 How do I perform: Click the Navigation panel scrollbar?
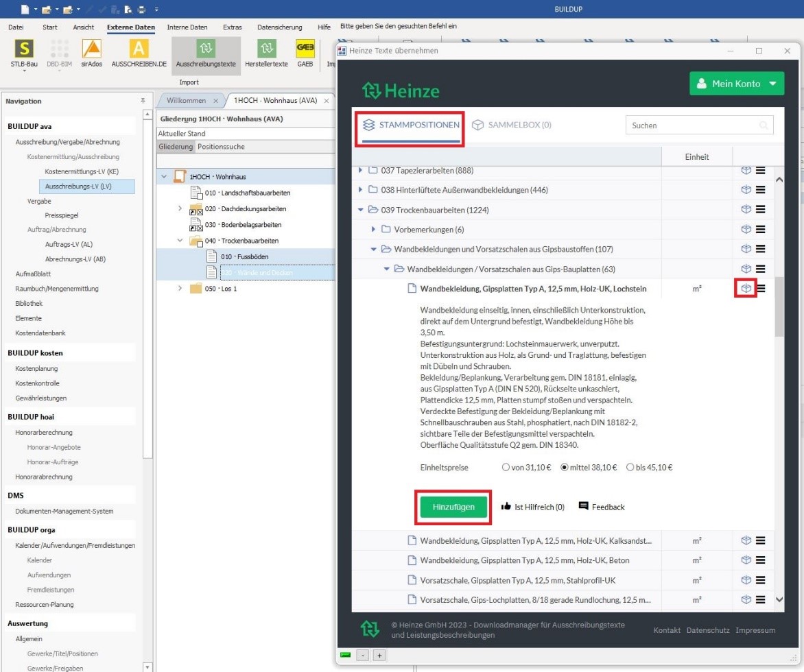coord(147,289)
